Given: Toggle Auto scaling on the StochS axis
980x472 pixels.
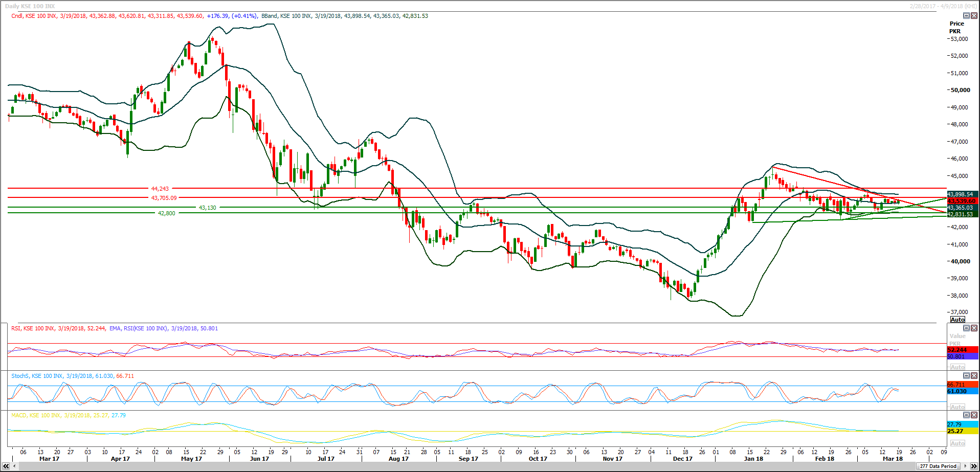Looking at the screenshot, I should coord(957,407).
